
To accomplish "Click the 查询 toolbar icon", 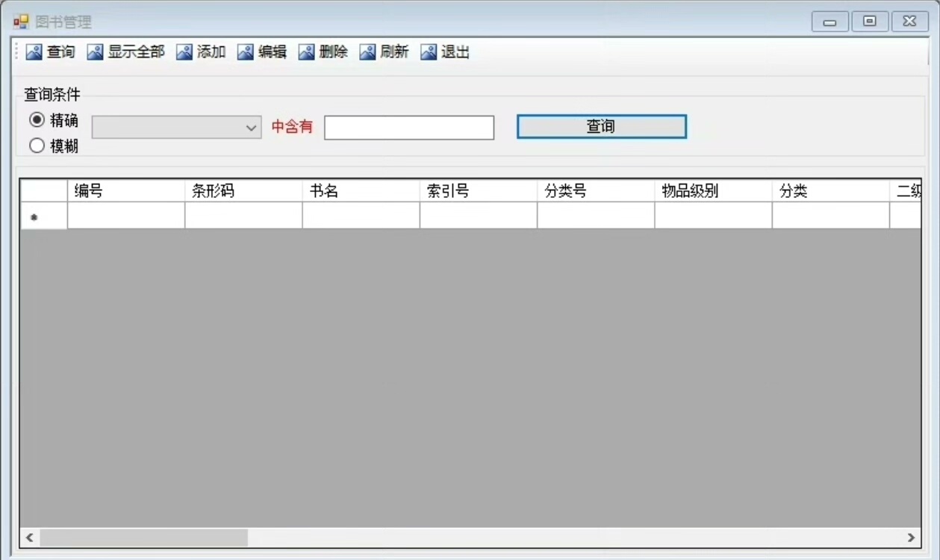I will click(x=34, y=52).
